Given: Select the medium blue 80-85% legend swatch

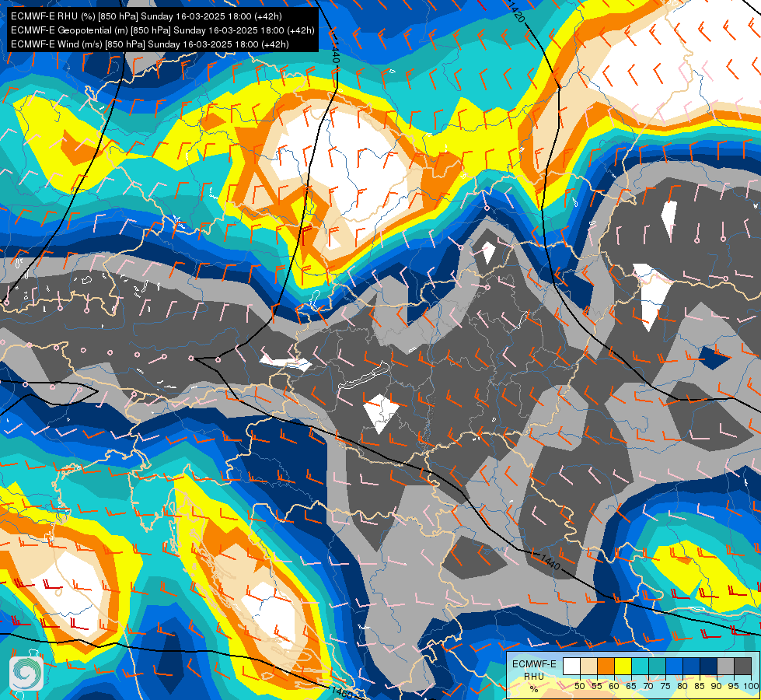Looking at the screenshot, I should [692, 666].
